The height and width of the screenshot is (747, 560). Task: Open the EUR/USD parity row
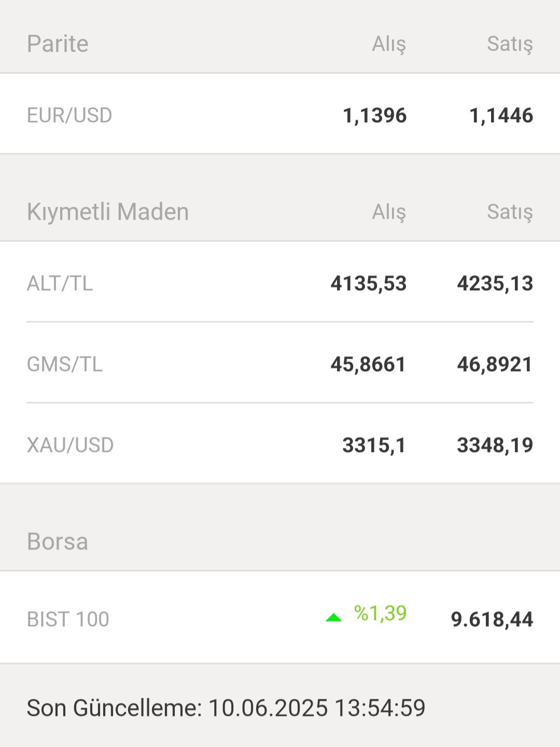(x=280, y=114)
